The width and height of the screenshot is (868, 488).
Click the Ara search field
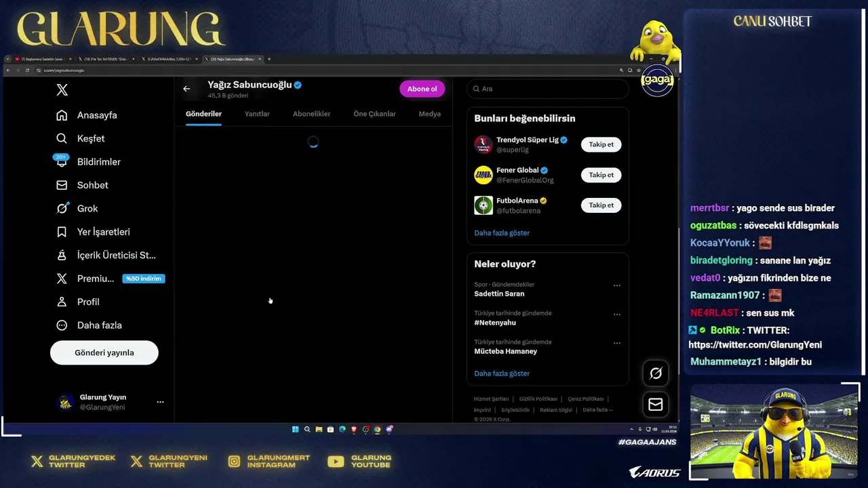point(548,89)
